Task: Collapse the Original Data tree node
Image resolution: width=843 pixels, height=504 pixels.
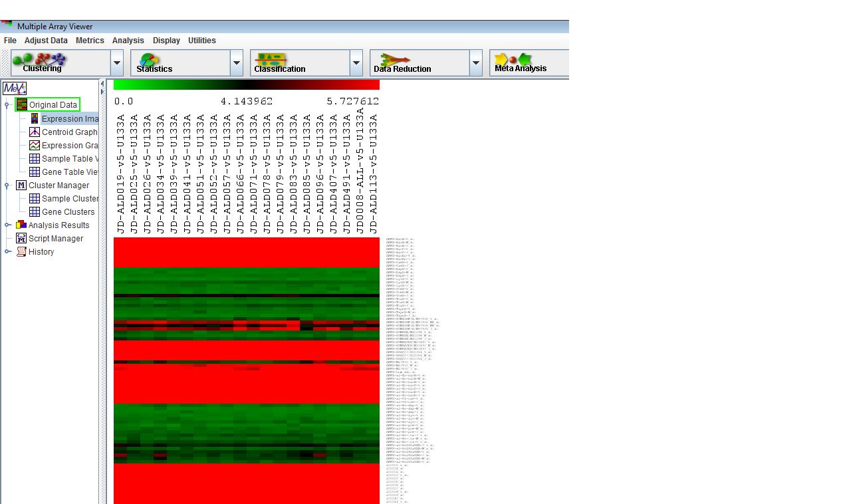Action: click(x=7, y=105)
